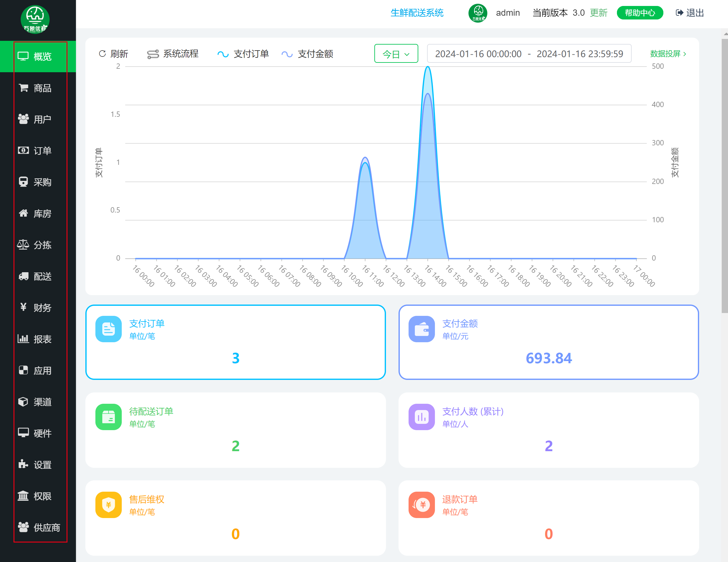Select the 支付订单 statistics card

235,342
